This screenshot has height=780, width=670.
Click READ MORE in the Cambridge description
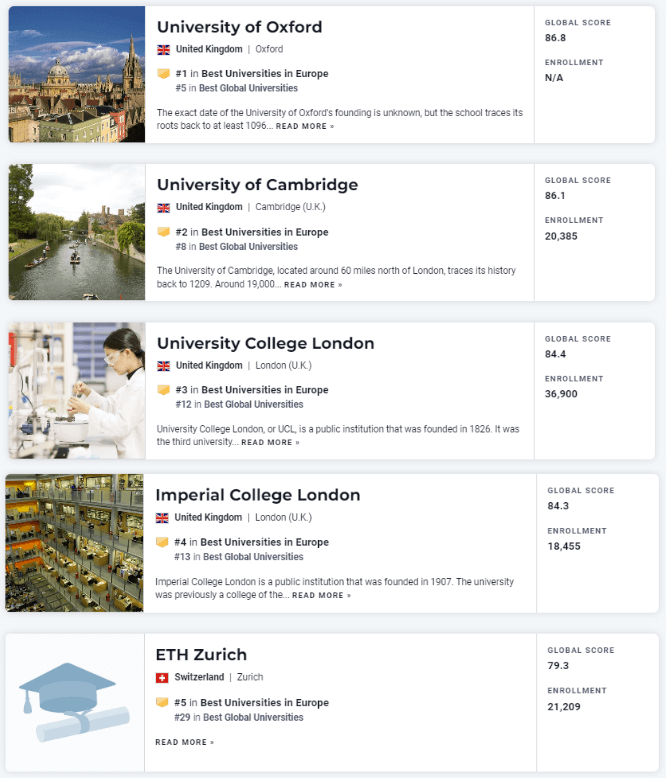click(313, 285)
